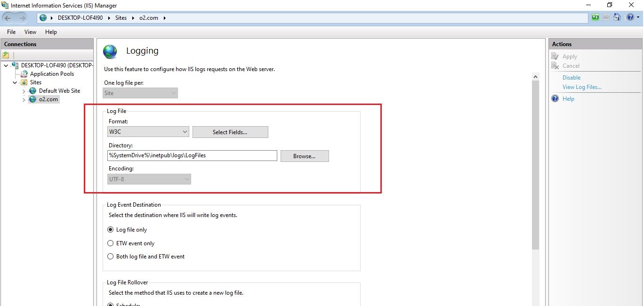Click the Select Fields button
Screen dimensions: 644x306
click(230, 132)
